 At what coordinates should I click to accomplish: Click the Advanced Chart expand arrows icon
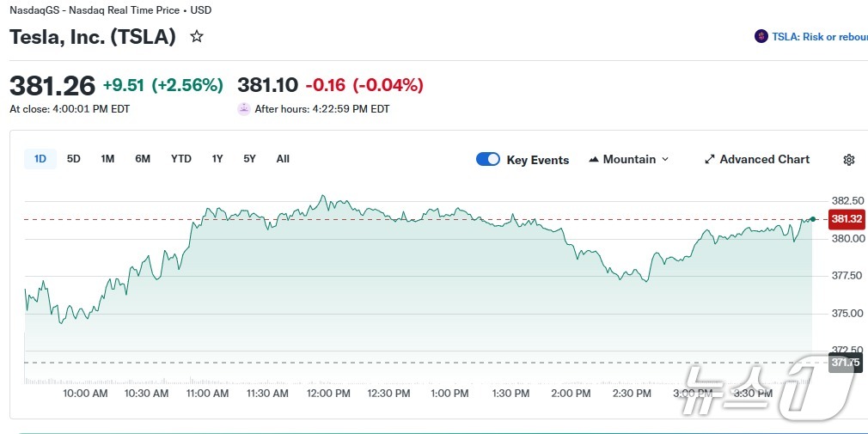pyautogui.click(x=710, y=160)
